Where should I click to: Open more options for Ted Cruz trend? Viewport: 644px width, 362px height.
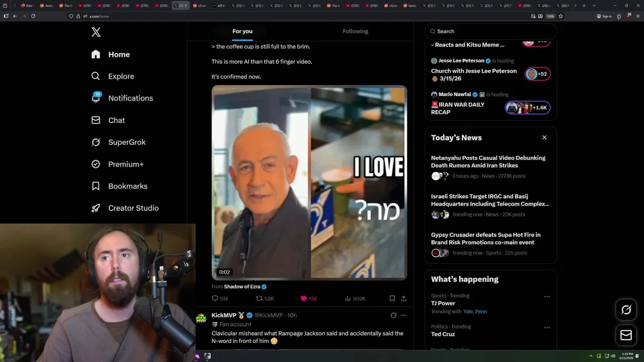[547, 327]
